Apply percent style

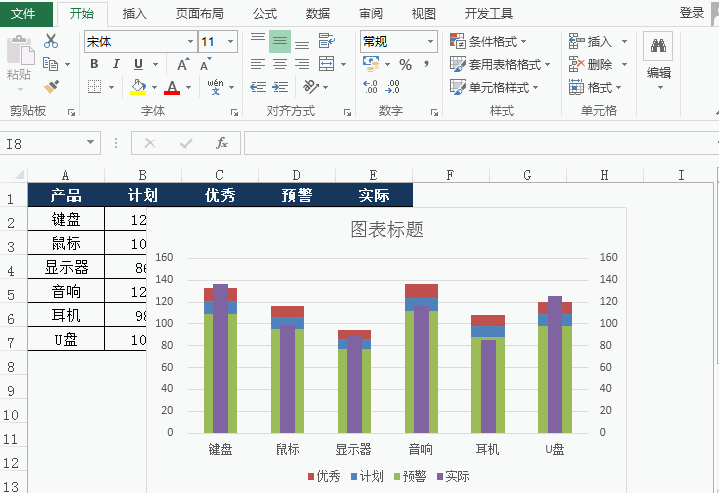(405, 65)
